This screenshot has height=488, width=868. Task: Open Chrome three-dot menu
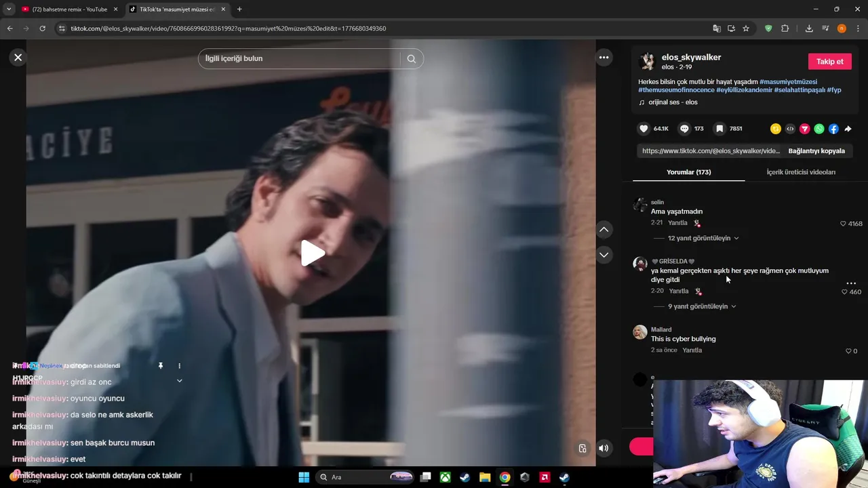coord(859,28)
